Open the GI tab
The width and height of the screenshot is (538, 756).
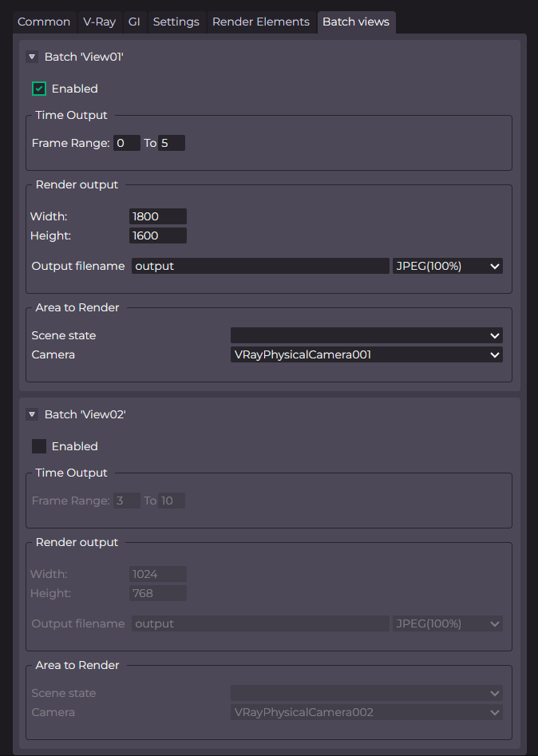click(x=134, y=22)
